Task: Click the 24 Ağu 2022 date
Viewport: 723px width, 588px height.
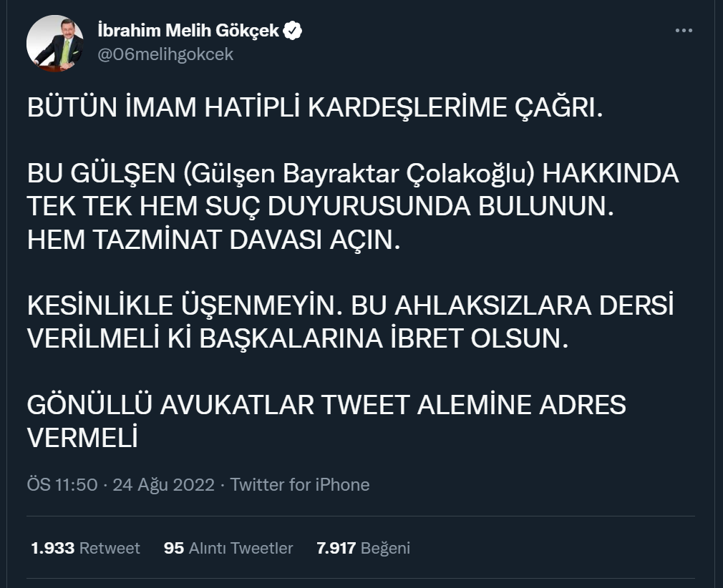Action: [x=164, y=484]
